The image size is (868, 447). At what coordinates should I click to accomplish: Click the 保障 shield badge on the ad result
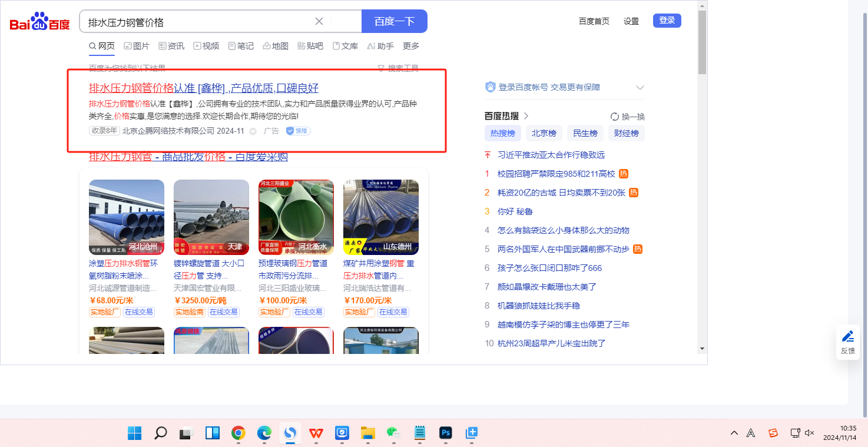(x=298, y=131)
